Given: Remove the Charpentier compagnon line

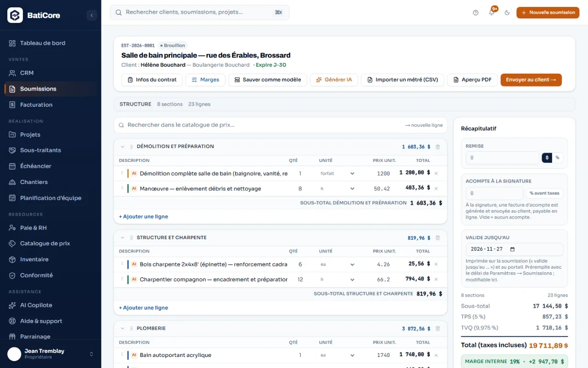Looking at the screenshot, I should coord(436,279).
